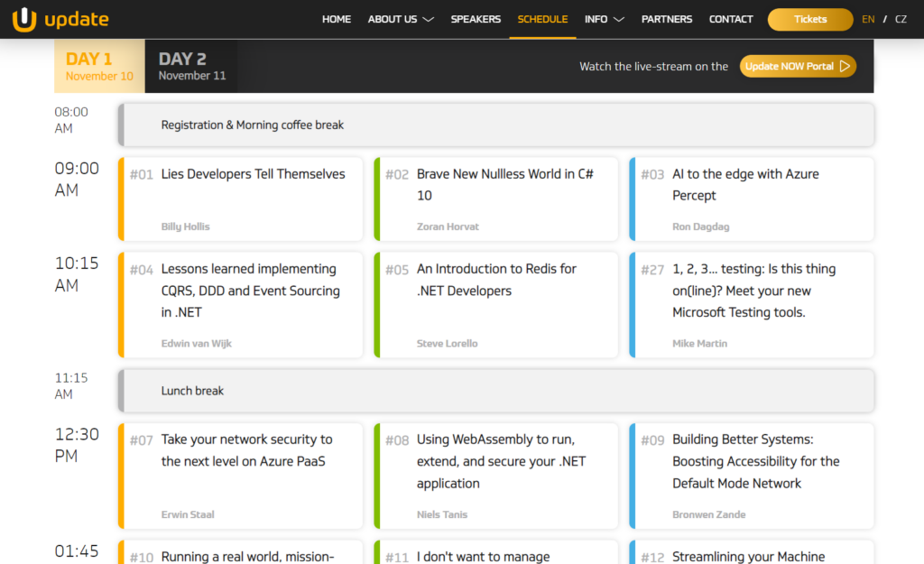Click speaker name Steve Lorello
Image resolution: width=924 pixels, height=564 pixels.
point(447,344)
